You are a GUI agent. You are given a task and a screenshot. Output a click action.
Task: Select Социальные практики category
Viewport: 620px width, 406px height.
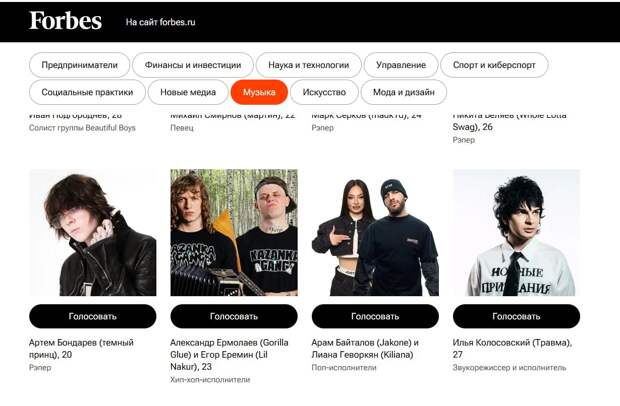coord(87,92)
